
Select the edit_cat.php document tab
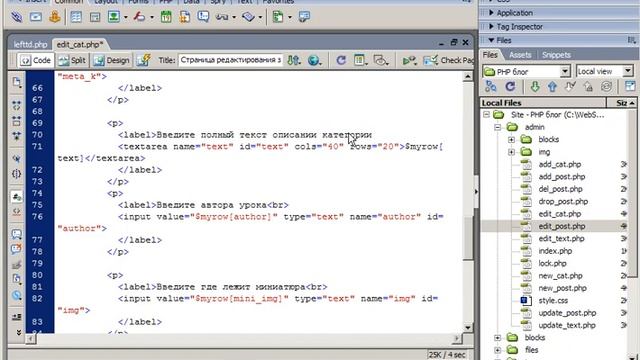point(80,44)
